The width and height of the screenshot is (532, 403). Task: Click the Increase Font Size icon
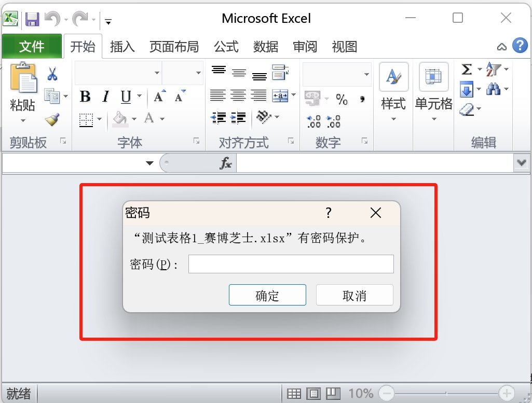159,96
